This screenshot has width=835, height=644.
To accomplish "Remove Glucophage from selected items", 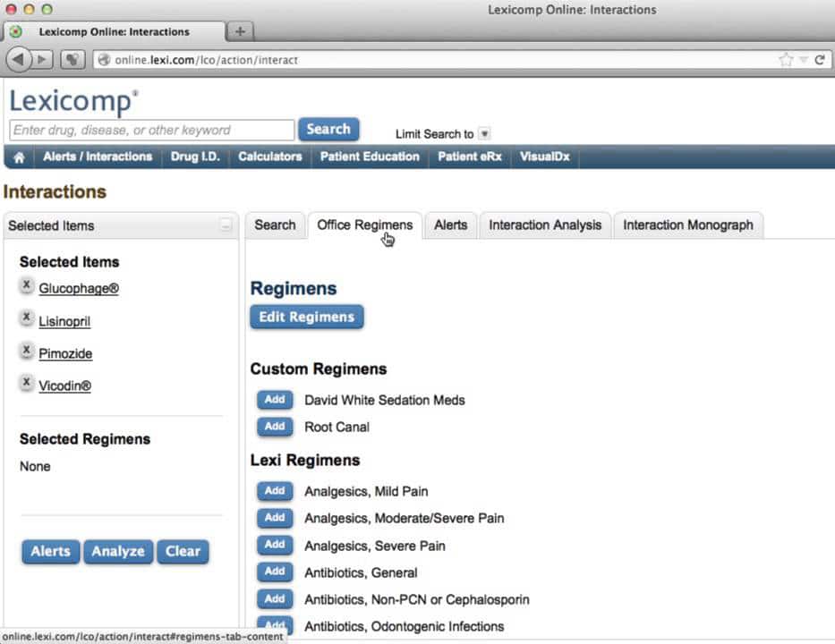I will click(26, 285).
